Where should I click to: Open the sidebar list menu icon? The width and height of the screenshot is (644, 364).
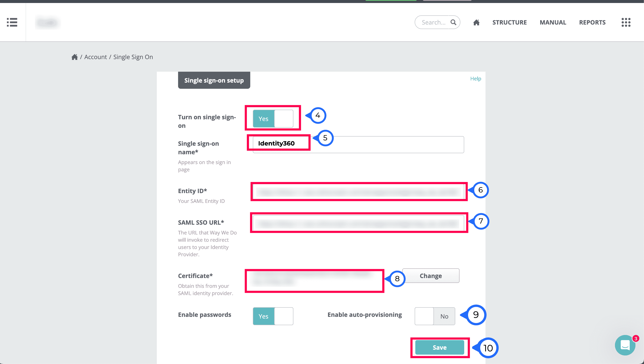(12, 22)
